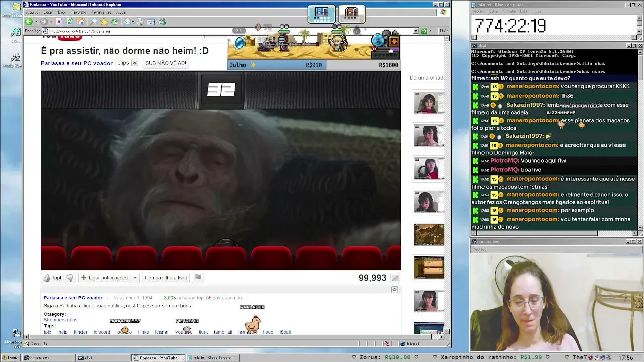Click Compartilha a live! button

pyautogui.click(x=166, y=278)
